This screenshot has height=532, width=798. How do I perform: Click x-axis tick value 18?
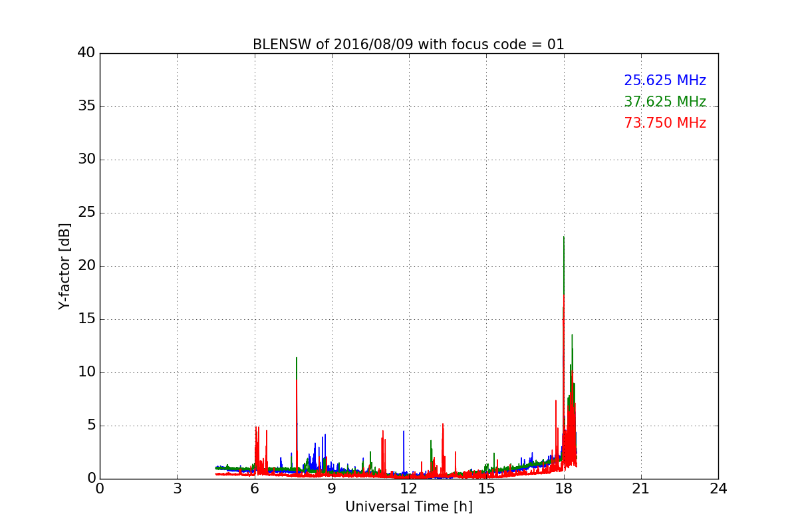pyautogui.click(x=564, y=489)
